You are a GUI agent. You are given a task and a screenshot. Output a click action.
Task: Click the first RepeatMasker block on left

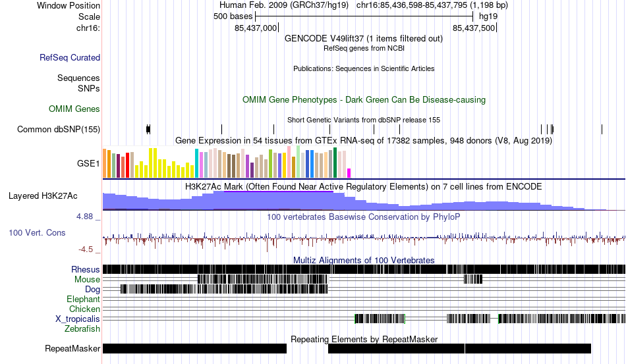point(194,348)
